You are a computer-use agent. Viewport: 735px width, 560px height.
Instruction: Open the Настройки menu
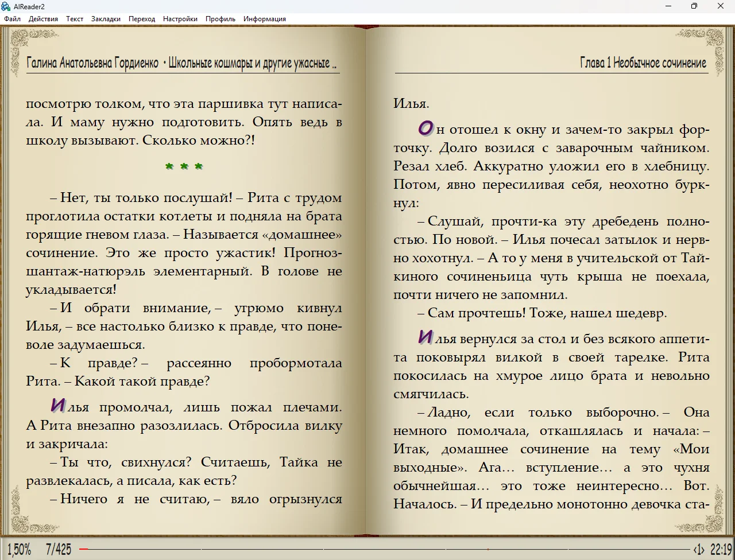pyautogui.click(x=180, y=19)
